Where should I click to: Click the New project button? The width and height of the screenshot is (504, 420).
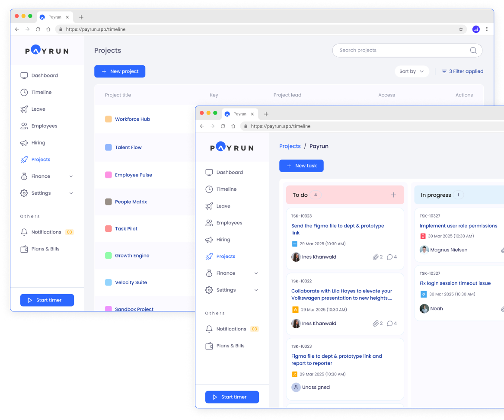pos(120,71)
